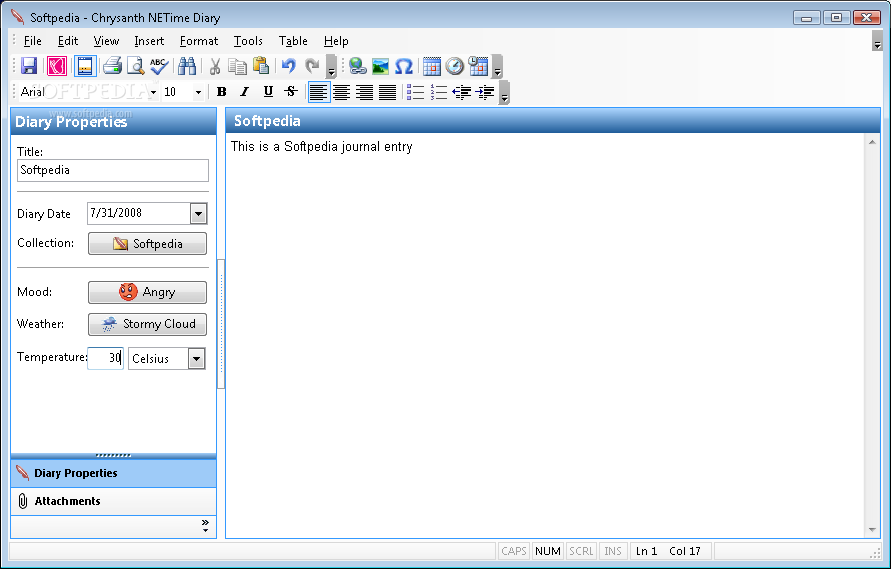
Task: Click the binoculars Find icon
Action: pos(187,66)
